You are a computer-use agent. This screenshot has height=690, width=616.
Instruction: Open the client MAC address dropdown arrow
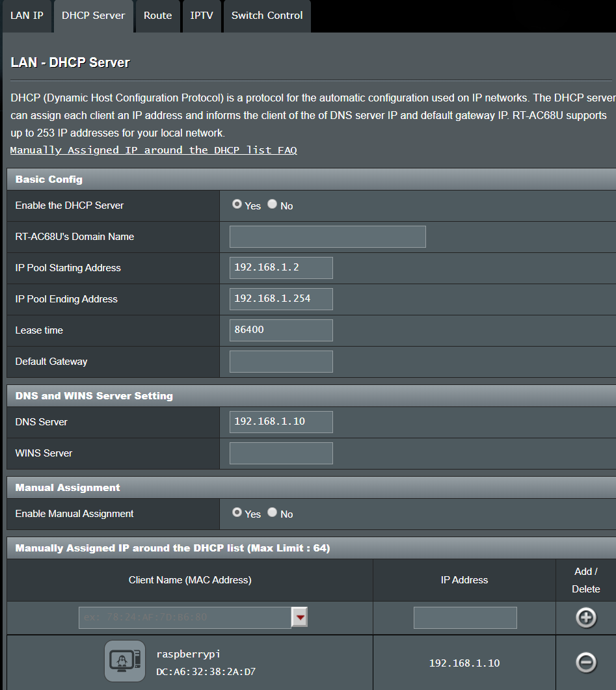pos(299,617)
